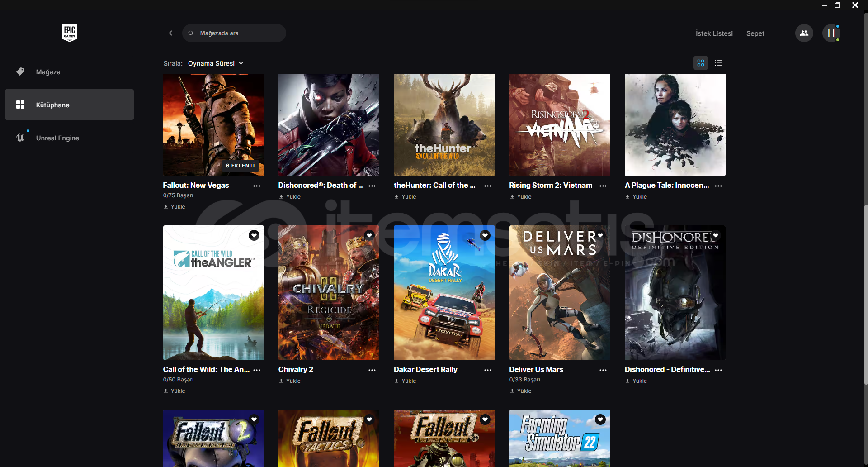Open A Plague Tale options menu
Image resolution: width=868 pixels, height=467 pixels.
[x=718, y=186]
